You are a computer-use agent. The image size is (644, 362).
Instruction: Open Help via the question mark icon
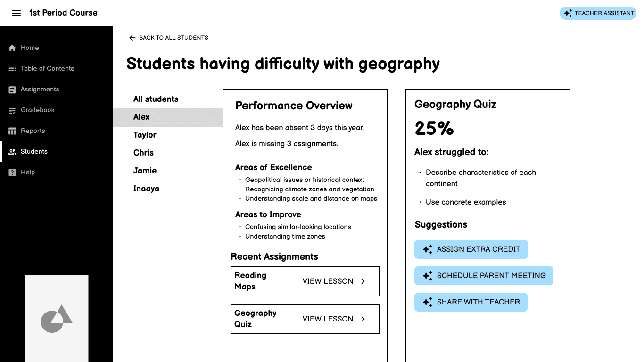click(x=11, y=172)
